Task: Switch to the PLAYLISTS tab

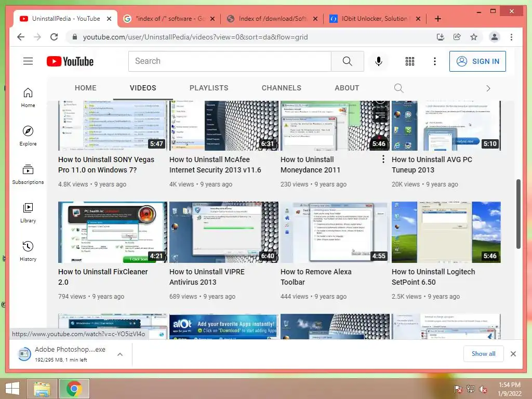Action: [x=209, y=88]
